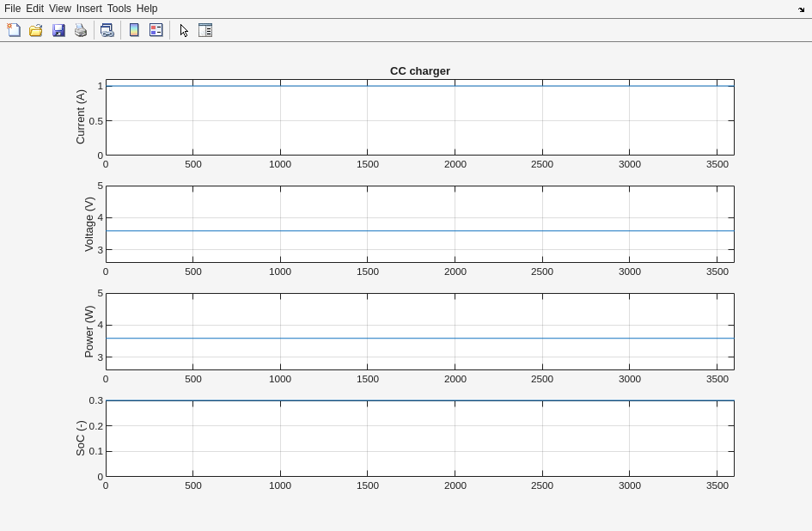
Task: Open the Property Inspector icon
Action: tap(205, 30)
